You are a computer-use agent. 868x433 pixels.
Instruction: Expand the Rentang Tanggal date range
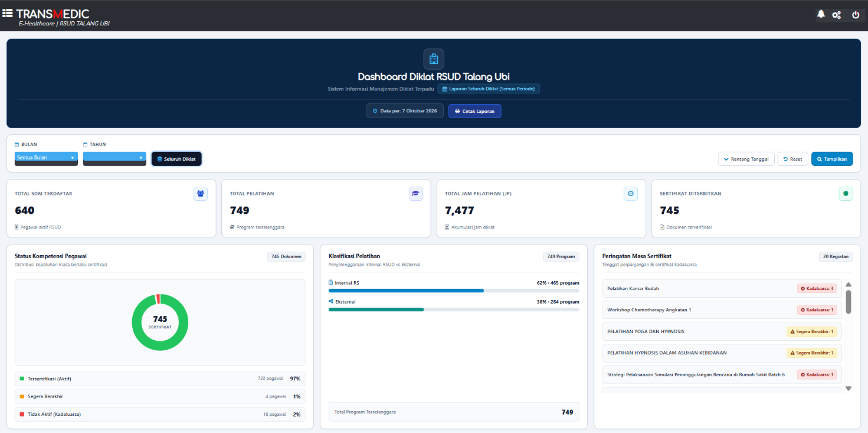tap(746, 159)
